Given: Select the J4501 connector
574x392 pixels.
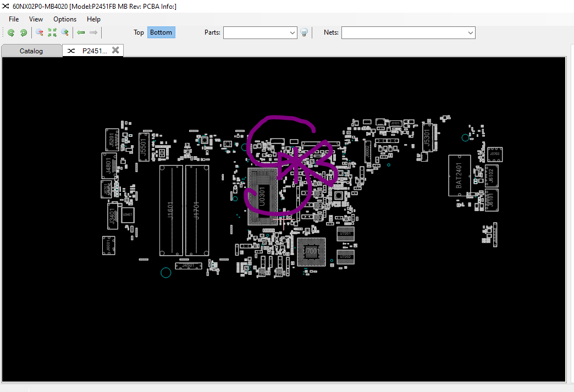Looking at the screenshot, I should [x=189, y=266].
